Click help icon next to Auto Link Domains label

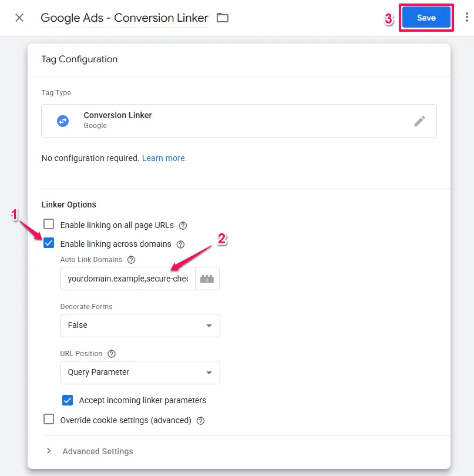pos(132,260)
